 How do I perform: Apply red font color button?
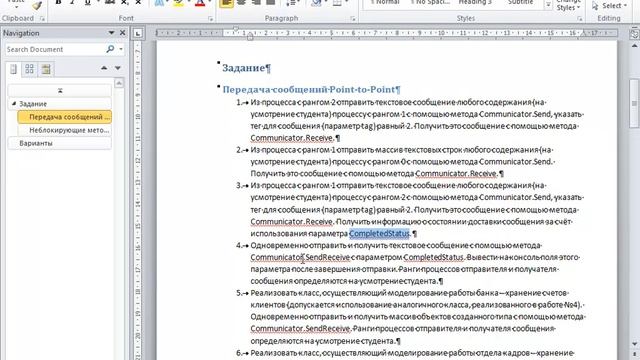coord(200,3)
